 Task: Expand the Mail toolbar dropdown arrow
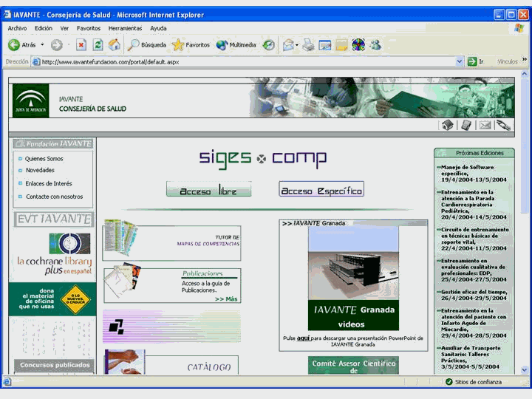coord(297,45)
